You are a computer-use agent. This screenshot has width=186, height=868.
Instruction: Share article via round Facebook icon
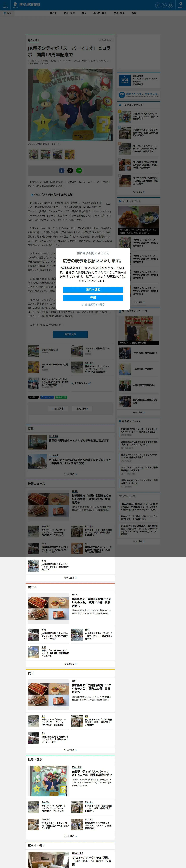pyautogui.click(x=61, y=171)
